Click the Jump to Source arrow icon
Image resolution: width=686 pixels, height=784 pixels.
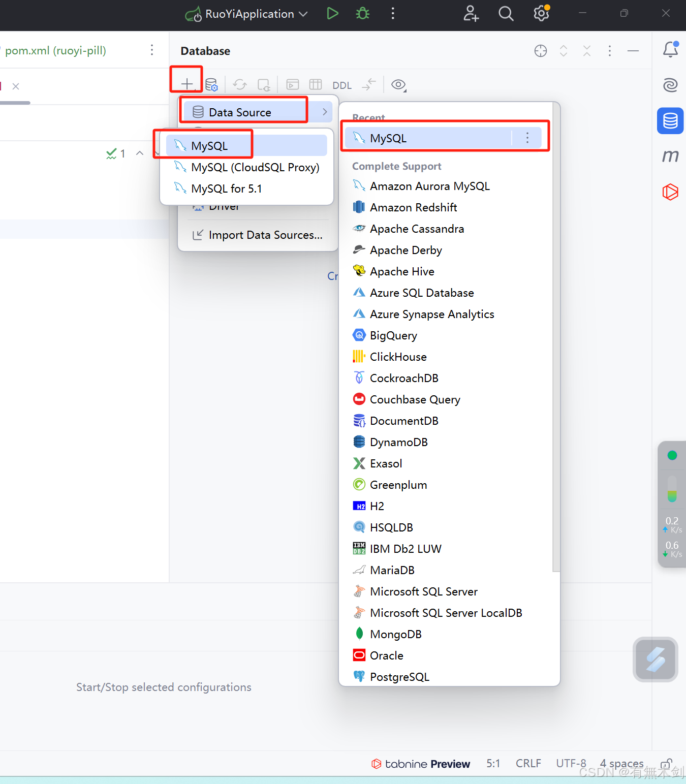click(369, 84)
